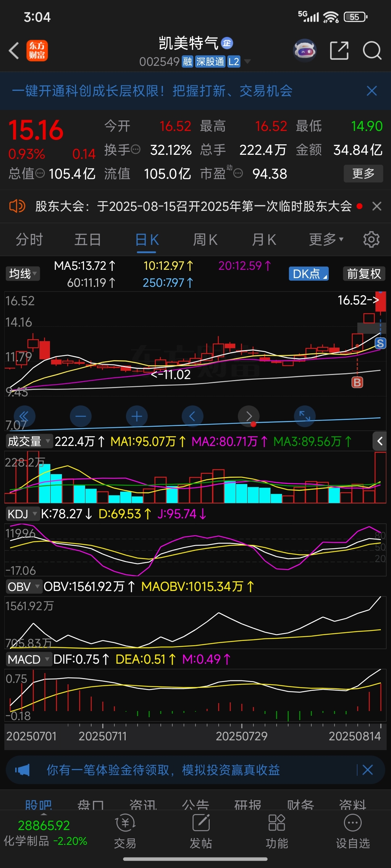Open the MACD indicator dropdown

coord(29,659)
